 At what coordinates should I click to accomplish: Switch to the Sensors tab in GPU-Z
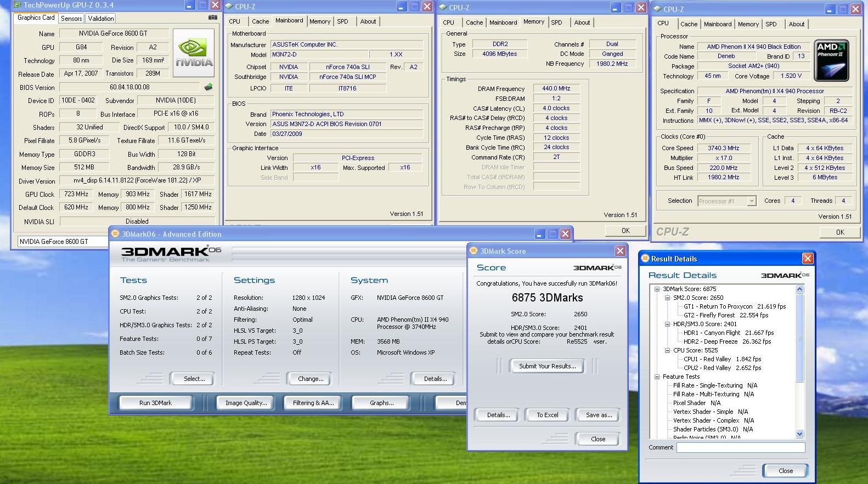(71, 18)
